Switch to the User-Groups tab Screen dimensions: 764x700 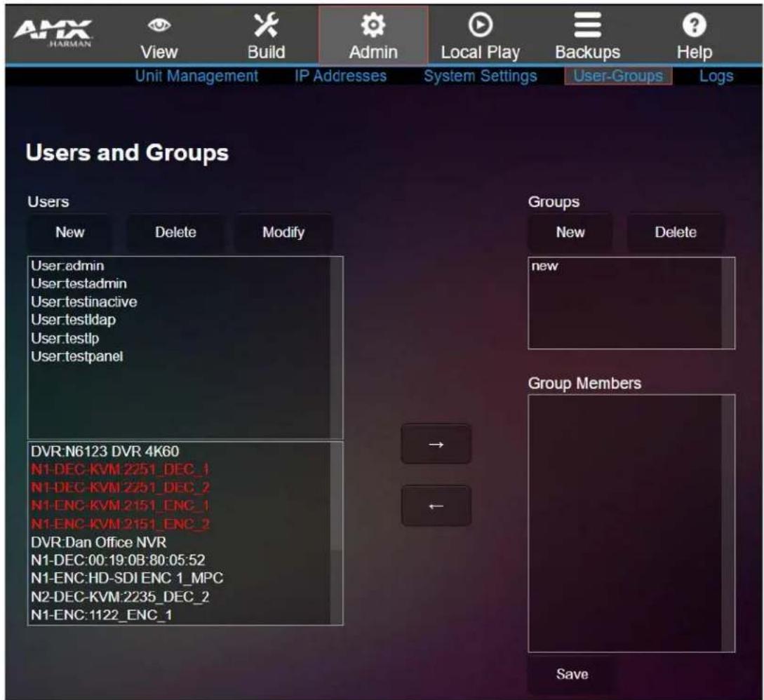coord(618,76)
